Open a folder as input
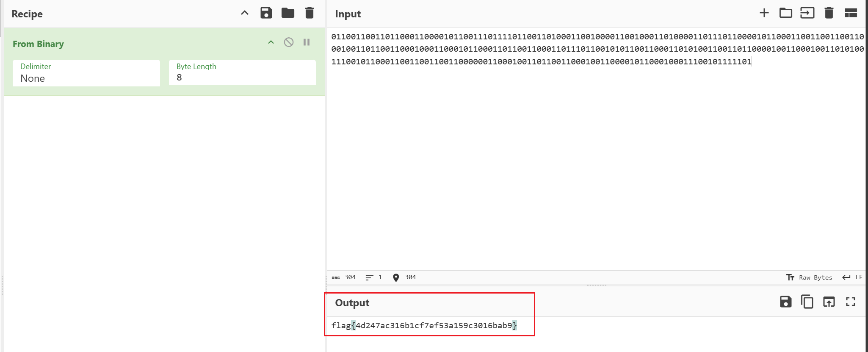 [x=785, y=13]
